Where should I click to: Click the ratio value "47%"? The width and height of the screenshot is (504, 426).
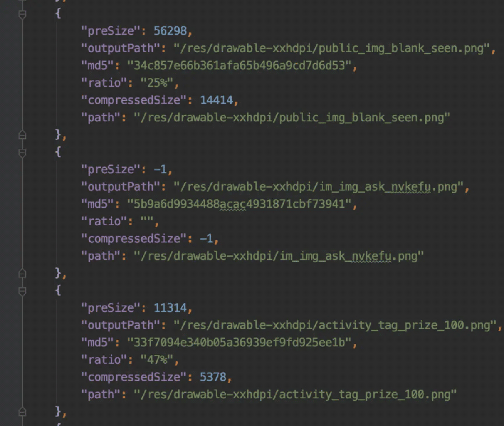click(x=157, y=360)
